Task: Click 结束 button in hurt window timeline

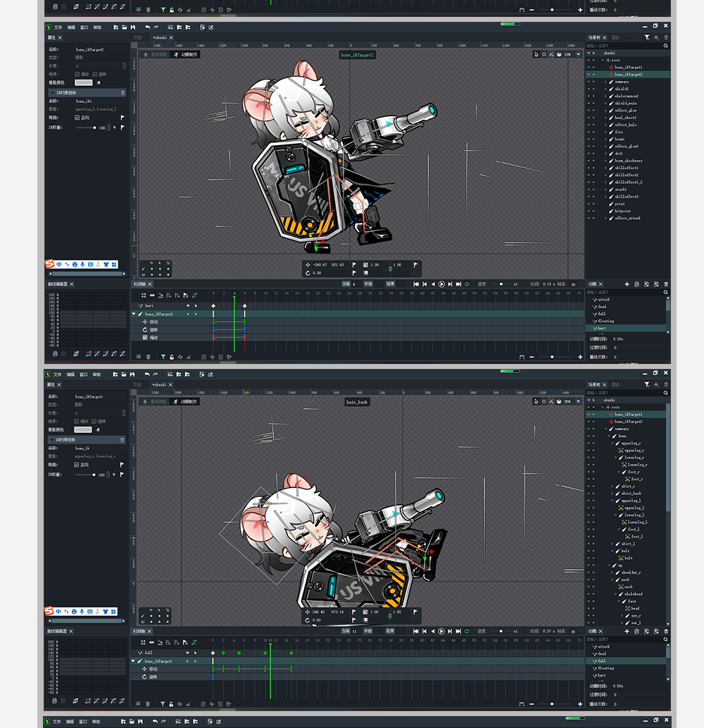Action: pyautogui.click(x=390, y=284)
